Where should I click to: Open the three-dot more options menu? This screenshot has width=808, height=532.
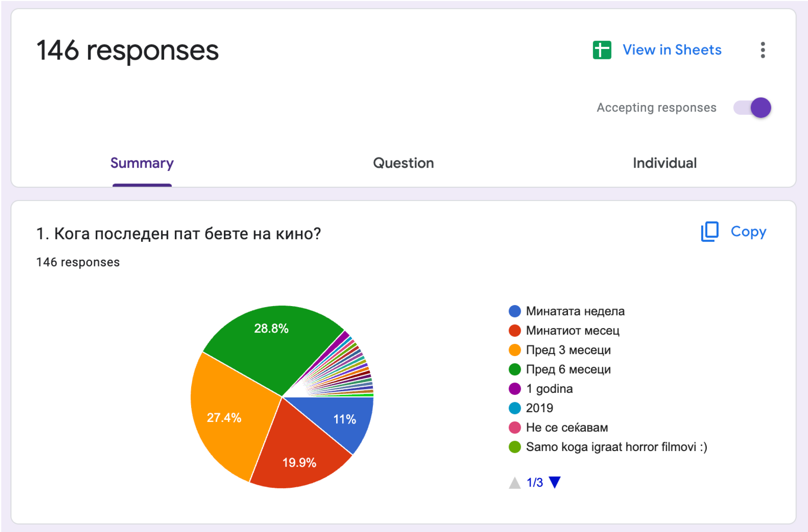click(763, 50)
